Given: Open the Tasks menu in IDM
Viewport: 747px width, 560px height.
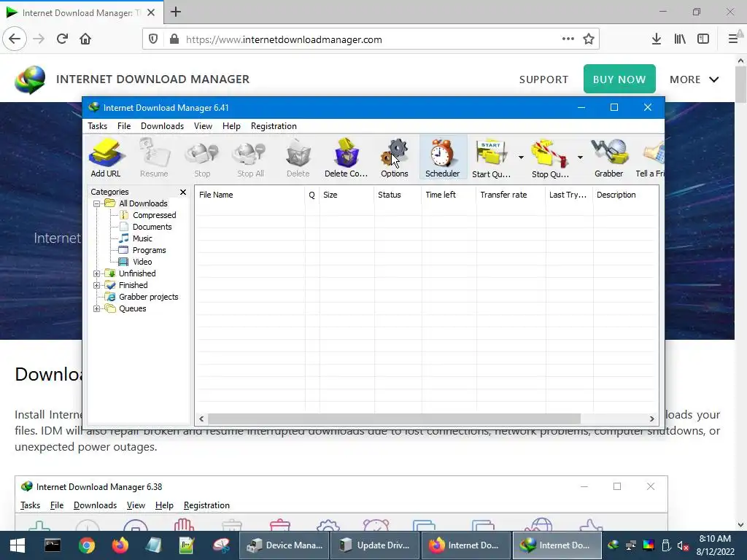Looking at the screenshot, I should [97, 126].
